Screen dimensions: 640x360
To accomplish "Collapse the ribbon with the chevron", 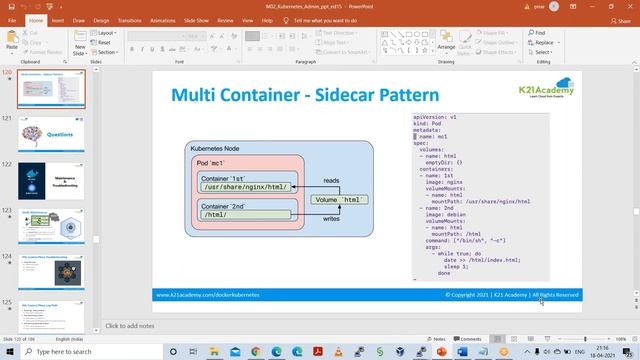I will [634, 62].
